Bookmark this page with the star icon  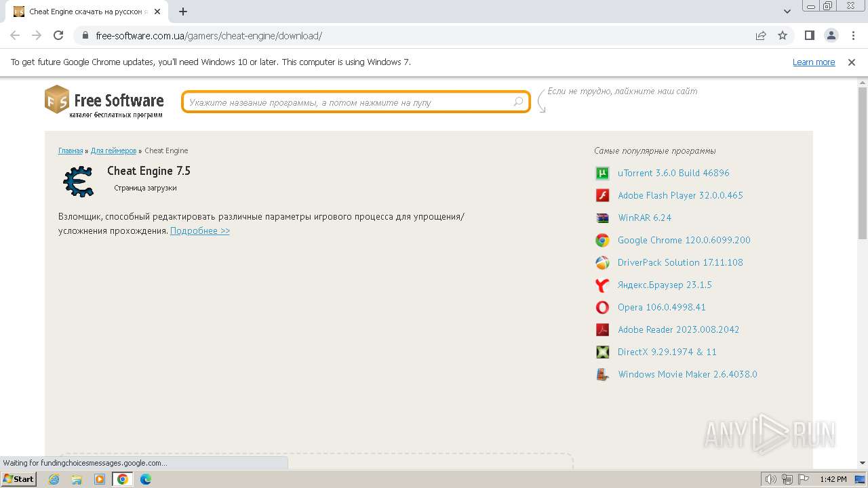point(783,35)
